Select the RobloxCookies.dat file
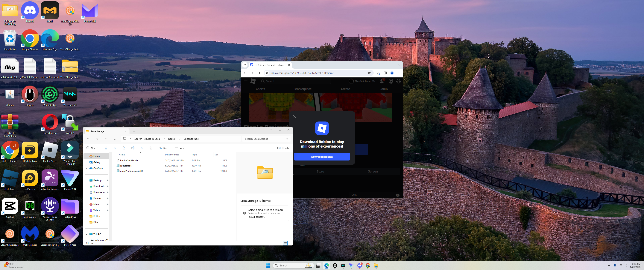 coord(129,160)
